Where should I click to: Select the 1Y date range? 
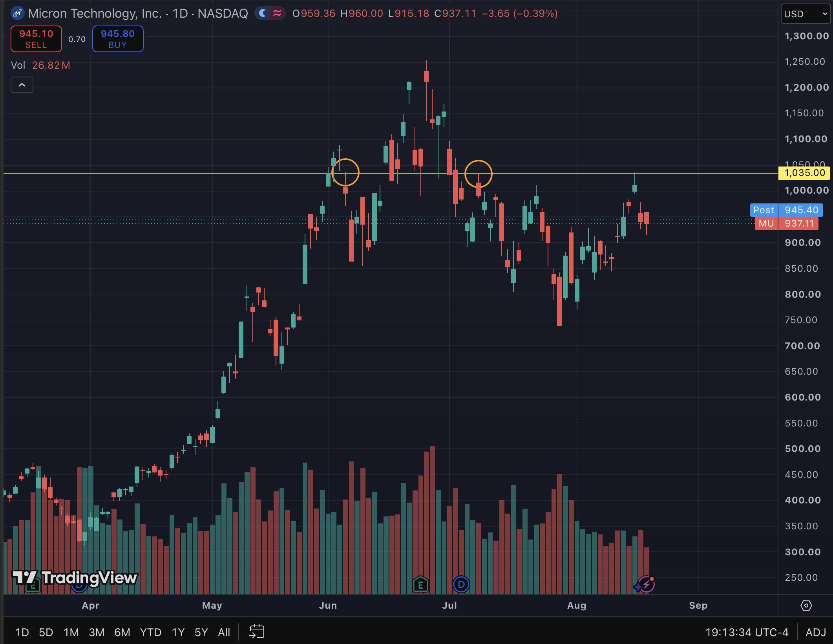(x=178, y=632)
